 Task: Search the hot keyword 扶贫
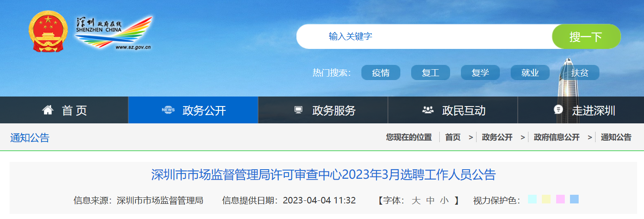[580, 73]
